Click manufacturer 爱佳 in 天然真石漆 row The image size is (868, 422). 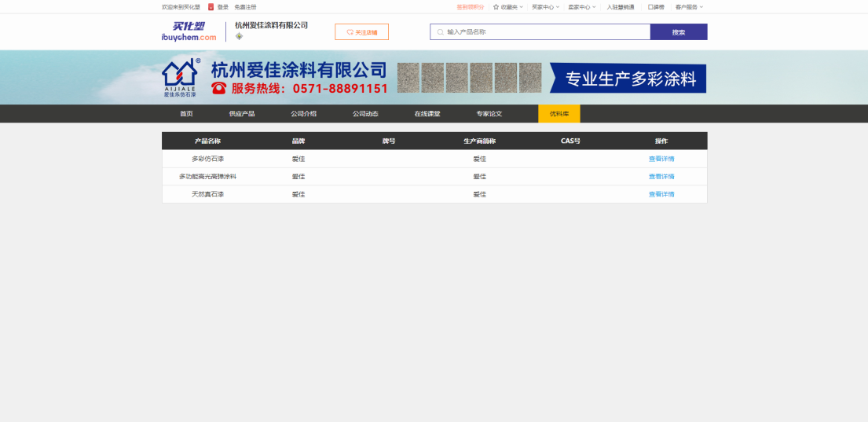(479, 194)
